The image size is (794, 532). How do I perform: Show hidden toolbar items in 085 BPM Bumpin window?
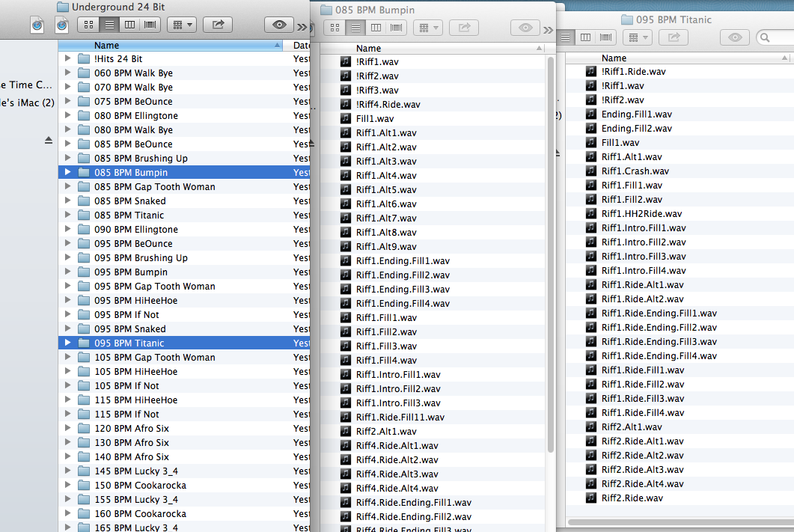tap(549, 30)
